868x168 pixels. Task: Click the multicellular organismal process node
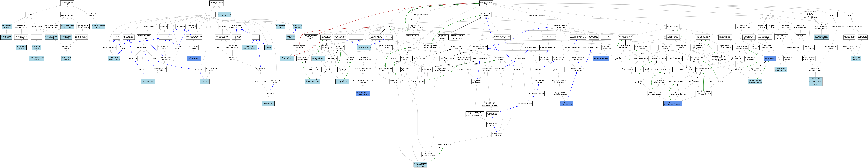coord(536,15)
